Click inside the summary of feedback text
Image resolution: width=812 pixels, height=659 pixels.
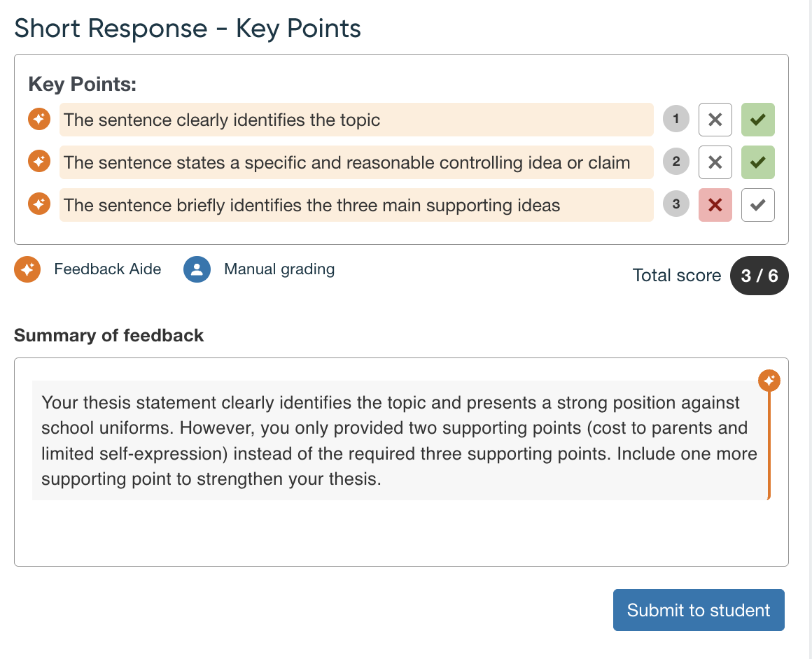tap(399, 441)
